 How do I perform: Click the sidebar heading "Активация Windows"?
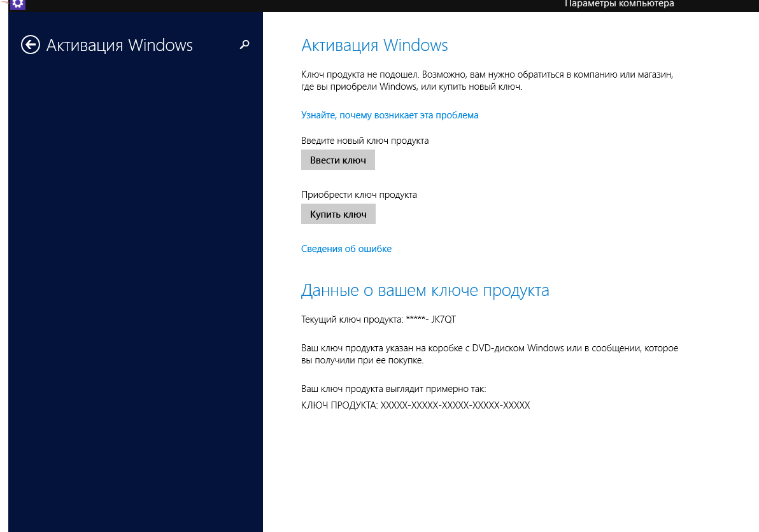point(120,45)
